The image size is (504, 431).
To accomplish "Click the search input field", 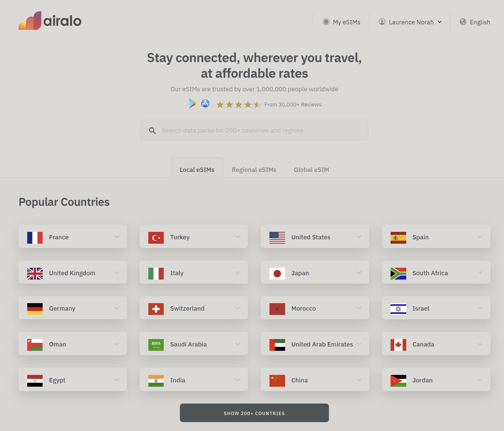I will coord(254,130).
